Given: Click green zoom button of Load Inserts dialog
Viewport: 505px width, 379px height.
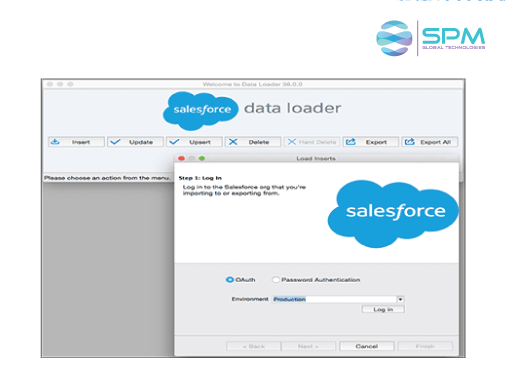Looking at the screenshot, I should 202,158.
